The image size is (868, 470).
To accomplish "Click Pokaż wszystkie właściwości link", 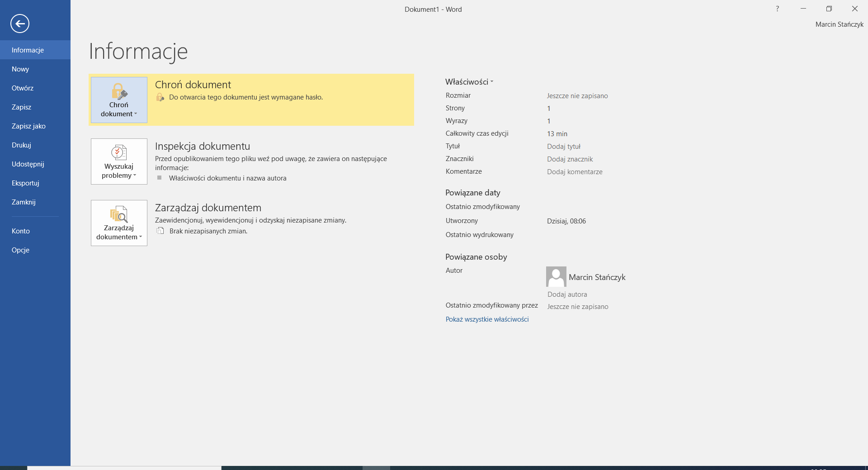I will [487, 319].
